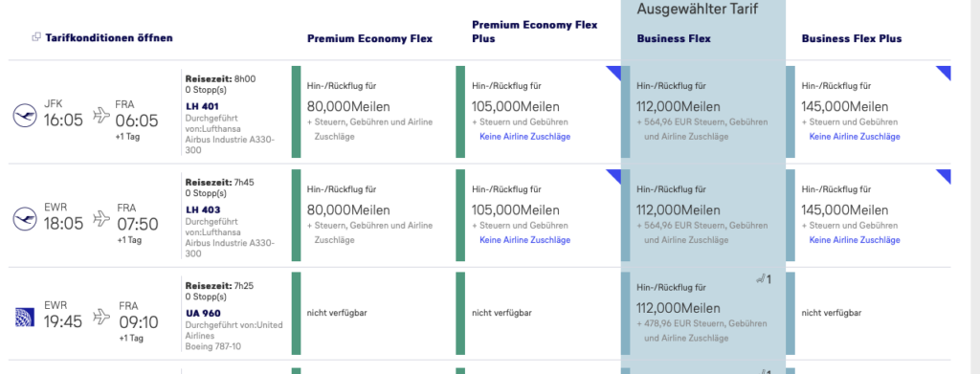Select 145,000 Meilen Business Flex Plus for LH 401
This screenshot has height=374, width=980.
[846, 107]
